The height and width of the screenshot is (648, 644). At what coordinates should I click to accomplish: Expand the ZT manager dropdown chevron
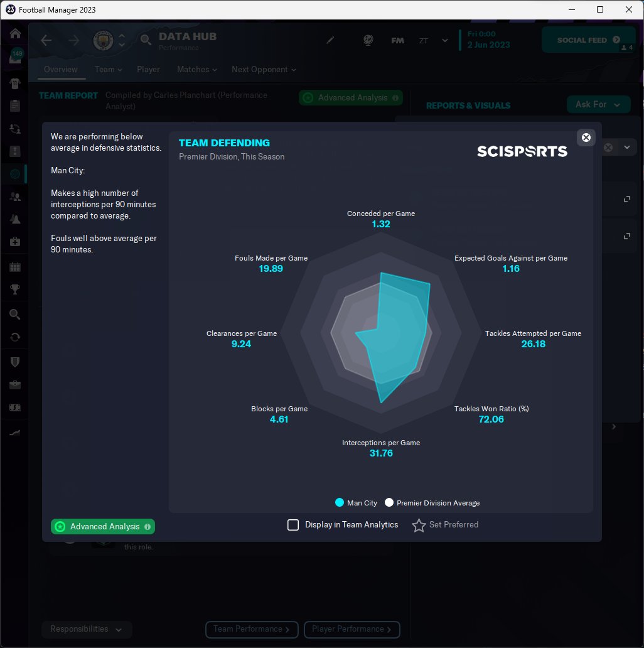445,40
